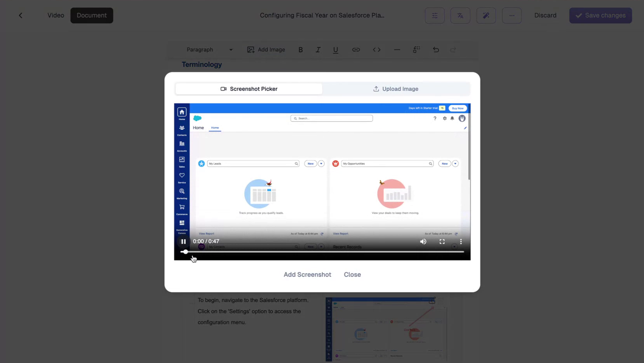Click the magic wand AI icon
This screenshot has height=363, width=644.
(486, 16)
